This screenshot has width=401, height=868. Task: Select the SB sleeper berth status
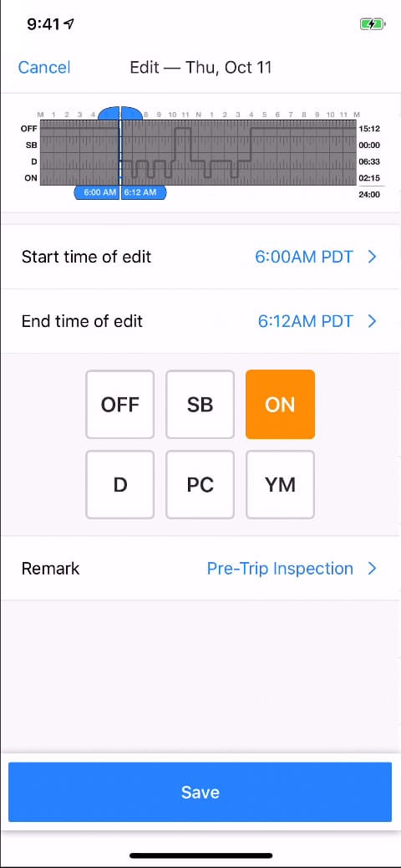[200, 405]
